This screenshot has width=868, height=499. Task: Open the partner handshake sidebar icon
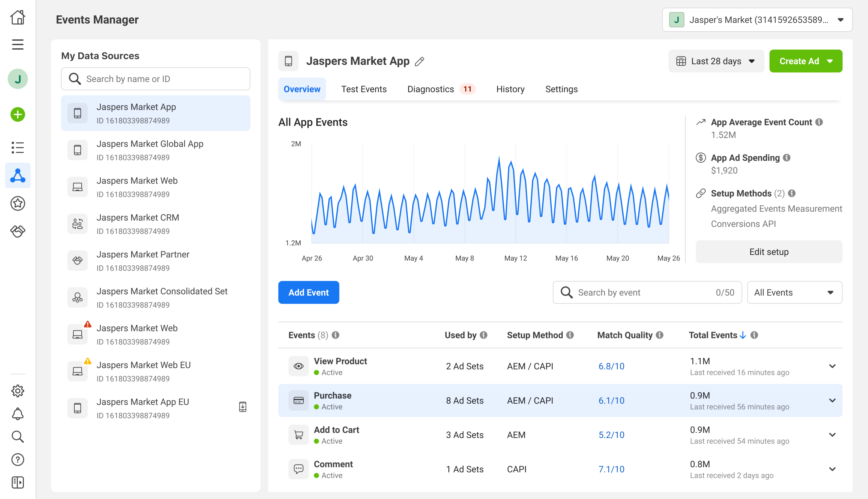click(x=17, y=231)
